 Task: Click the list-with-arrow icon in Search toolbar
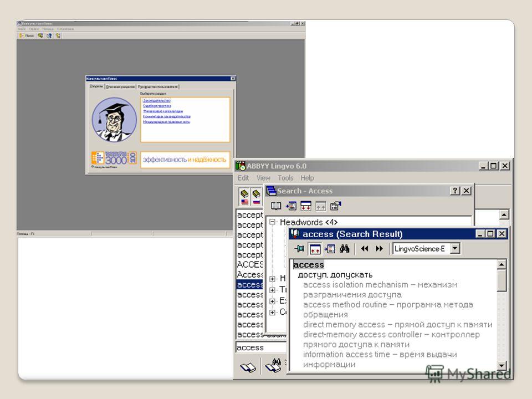[291, 206]
